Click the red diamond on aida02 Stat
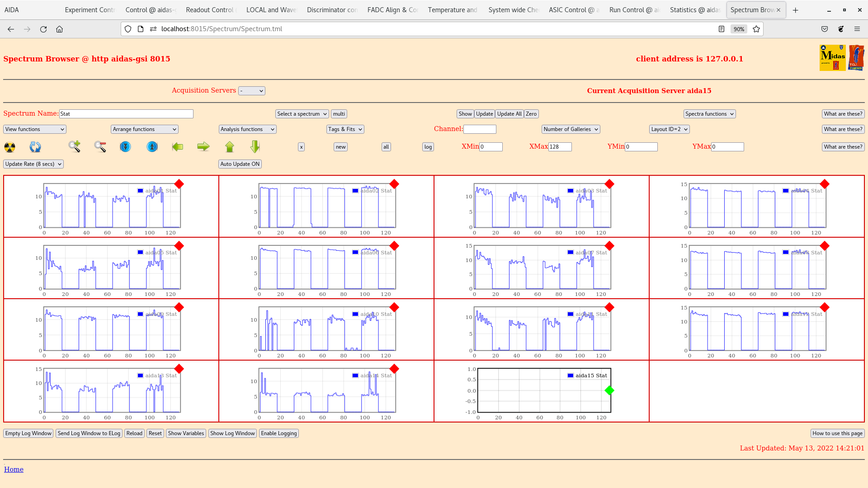868x488 pixels. pos(394,184)
